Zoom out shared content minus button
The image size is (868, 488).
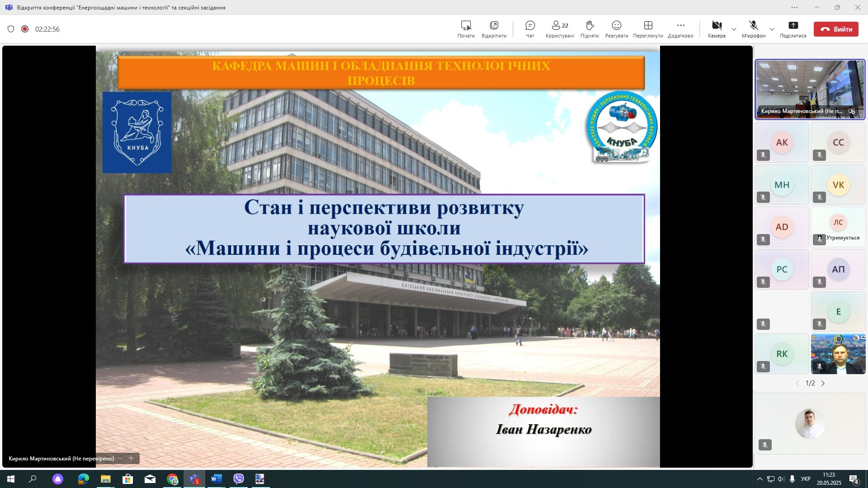(x=121, y=458)
